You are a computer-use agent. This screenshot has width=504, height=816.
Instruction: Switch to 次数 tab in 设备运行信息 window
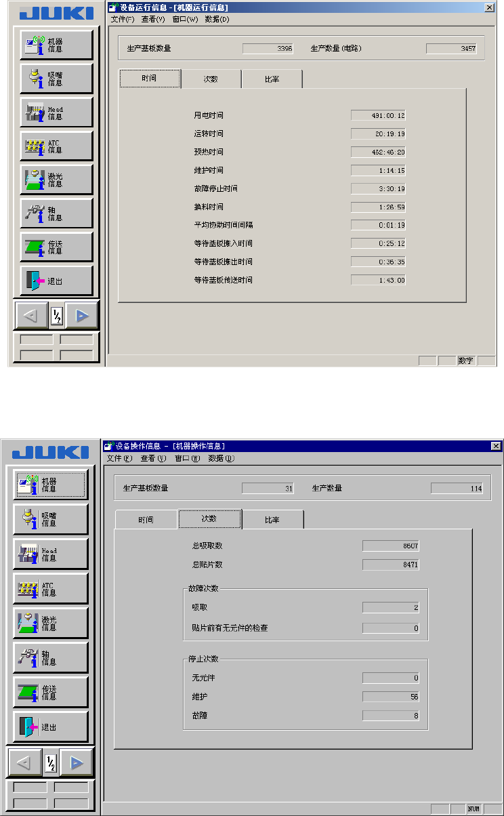[x=211, y=79]
